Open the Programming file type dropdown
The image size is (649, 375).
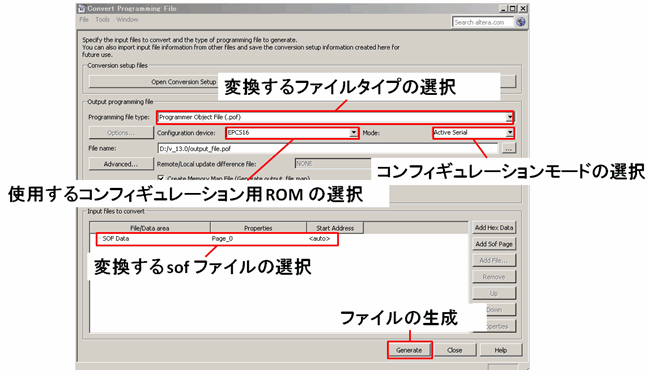click(x=510, y=117)
